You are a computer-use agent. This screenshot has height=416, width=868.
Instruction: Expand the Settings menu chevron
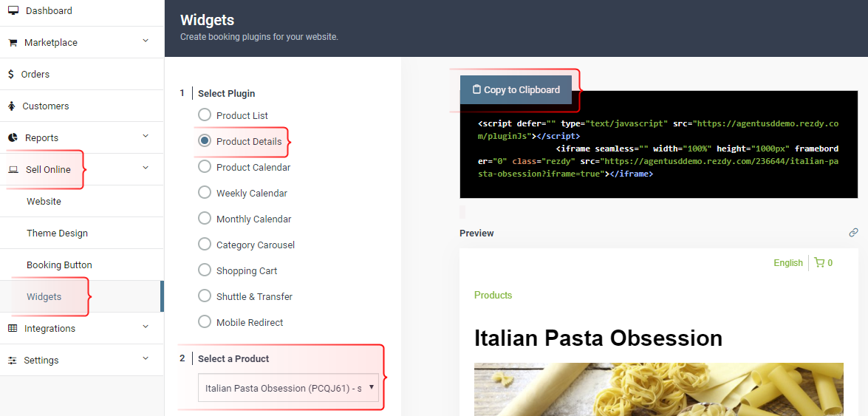point(146,358)
